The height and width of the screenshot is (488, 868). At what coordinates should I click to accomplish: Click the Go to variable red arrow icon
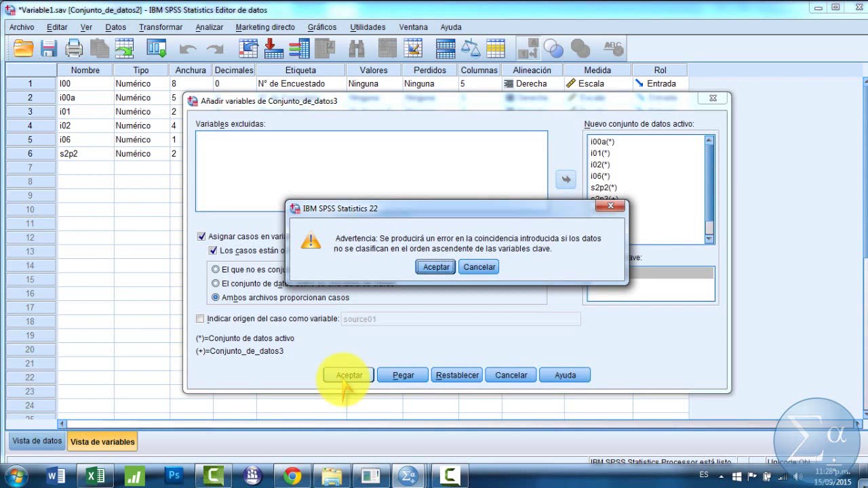point(273,48)
